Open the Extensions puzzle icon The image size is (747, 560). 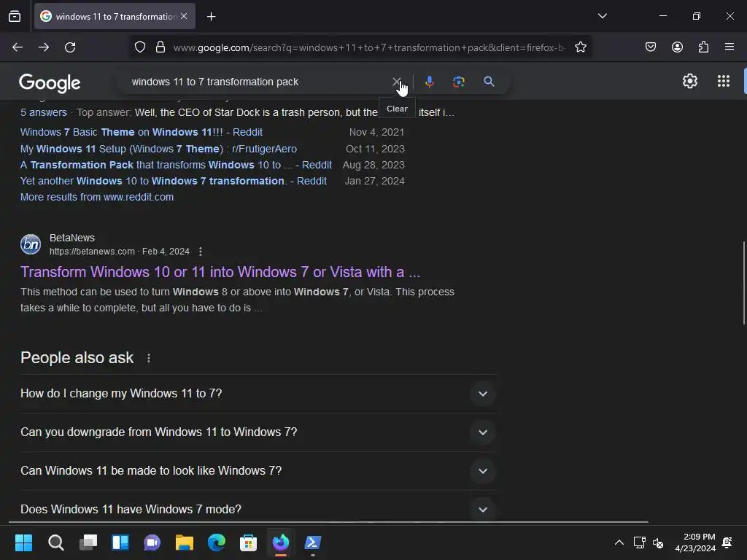pyautogui.click(x=703, y=47)
